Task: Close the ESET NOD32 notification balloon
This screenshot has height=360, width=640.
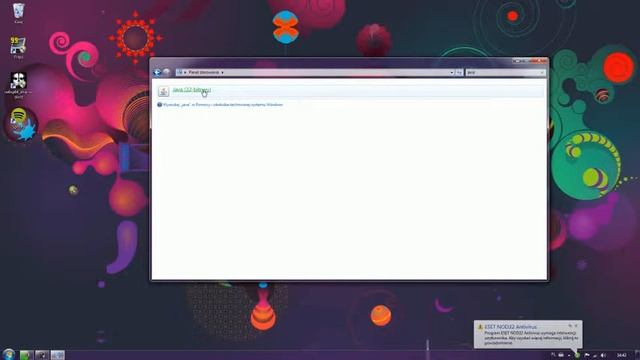Action: pos(576,326)
